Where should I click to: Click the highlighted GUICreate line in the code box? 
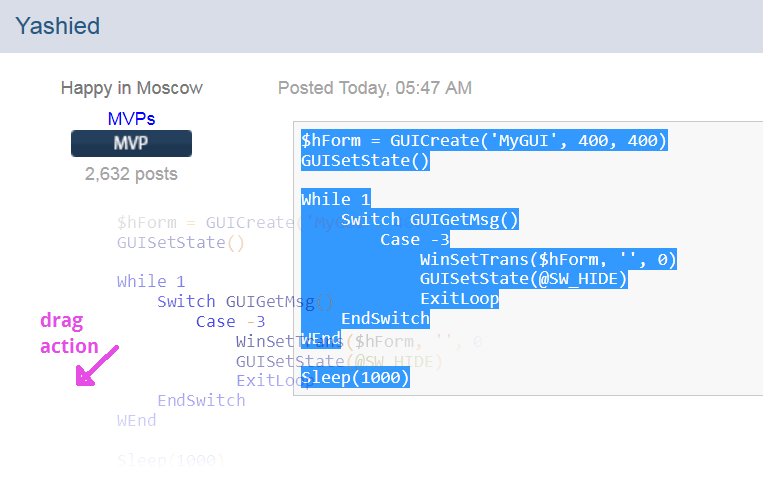(484, 141)
